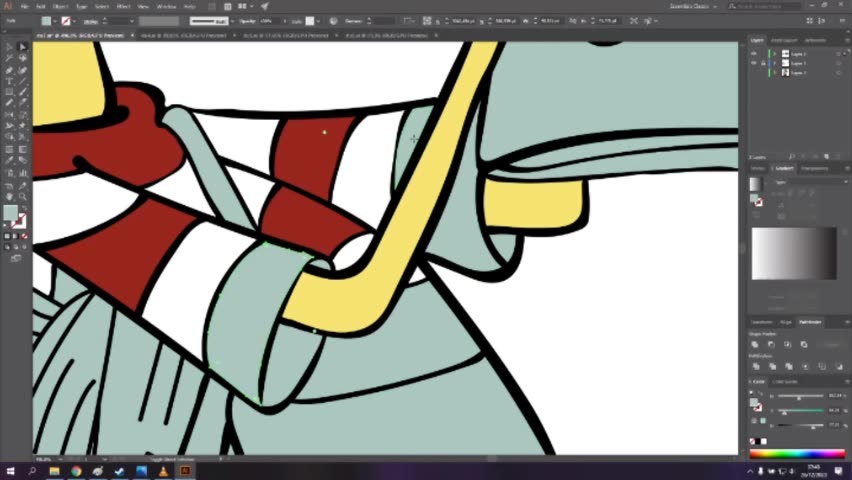
Task: Select the Gradient tool in toolbox
Action: pos(23,149)
